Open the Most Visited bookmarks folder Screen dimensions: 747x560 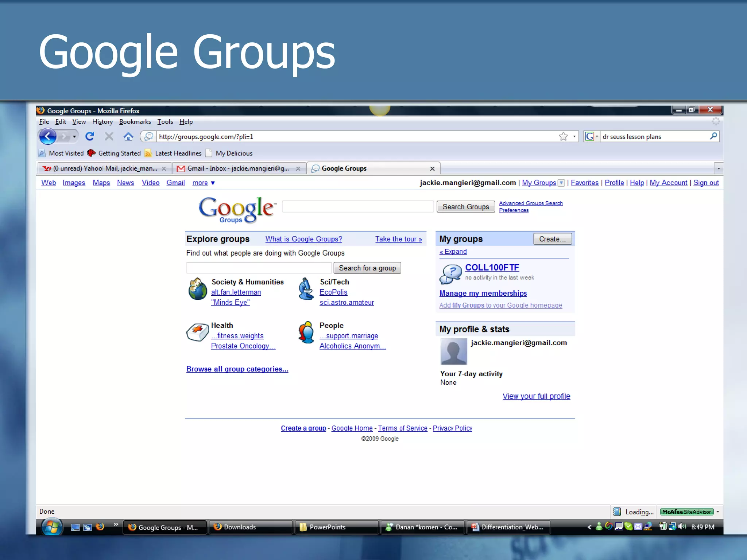tap(61, 153)
